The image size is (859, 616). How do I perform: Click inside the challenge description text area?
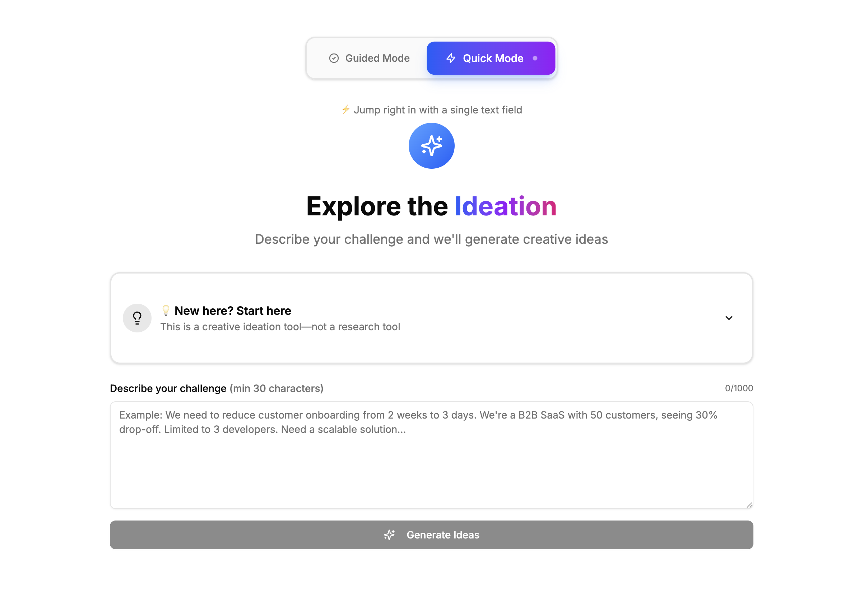pos(431,454)
